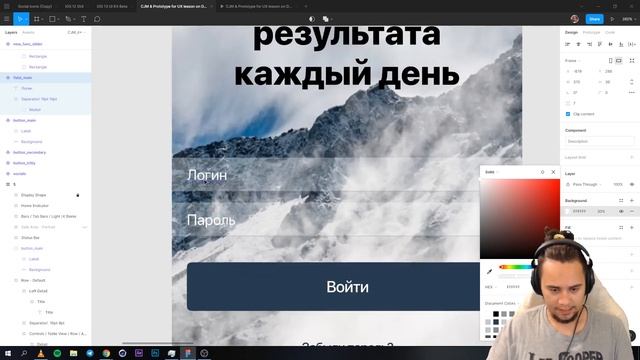Click the eyedropper in color picker
This screenshot has width=640, height=360.
pos(489,271)
